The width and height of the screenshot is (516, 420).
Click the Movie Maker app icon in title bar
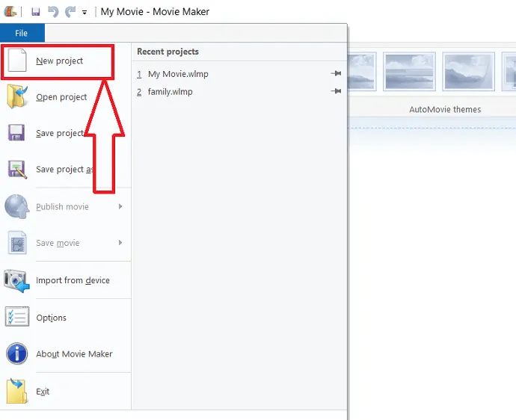[x=10, y=11]
